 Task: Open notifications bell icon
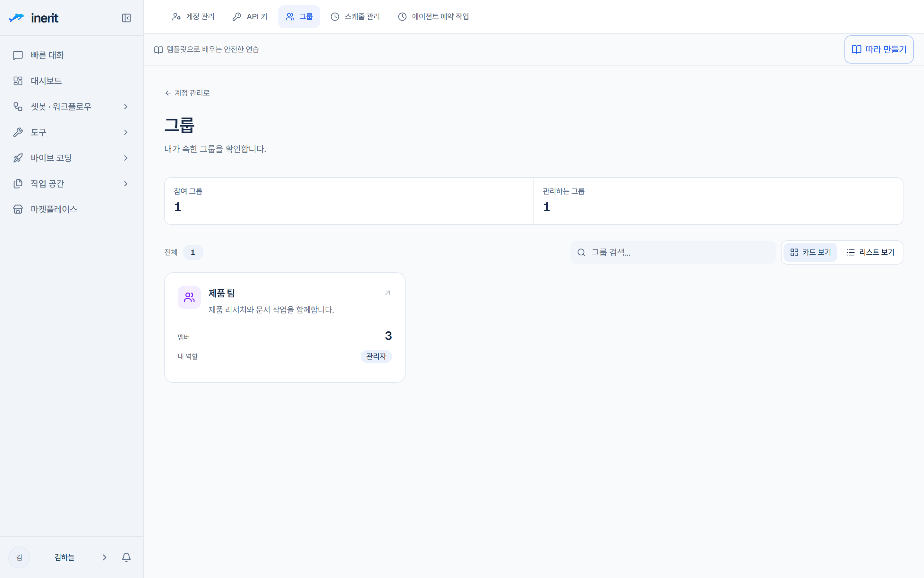(x=126, y=557)
